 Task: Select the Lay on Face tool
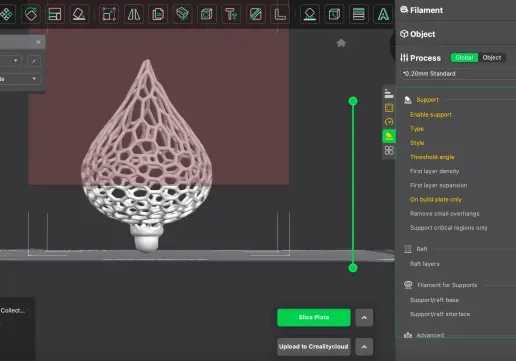[79, 14]
